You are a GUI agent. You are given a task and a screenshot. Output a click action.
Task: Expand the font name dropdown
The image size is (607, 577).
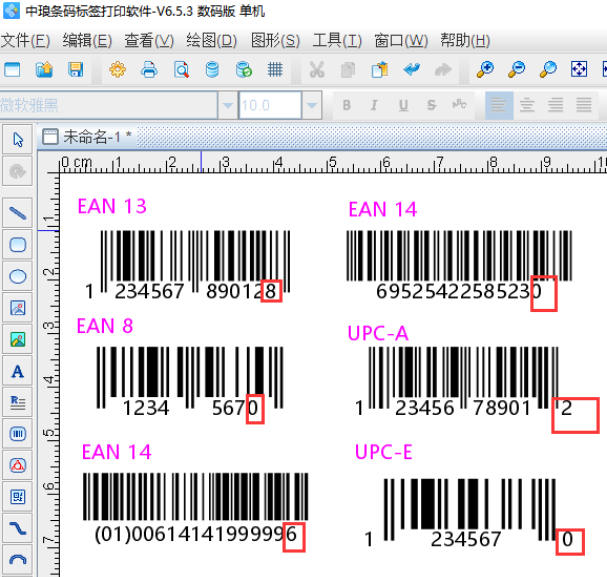coord(227,106)
